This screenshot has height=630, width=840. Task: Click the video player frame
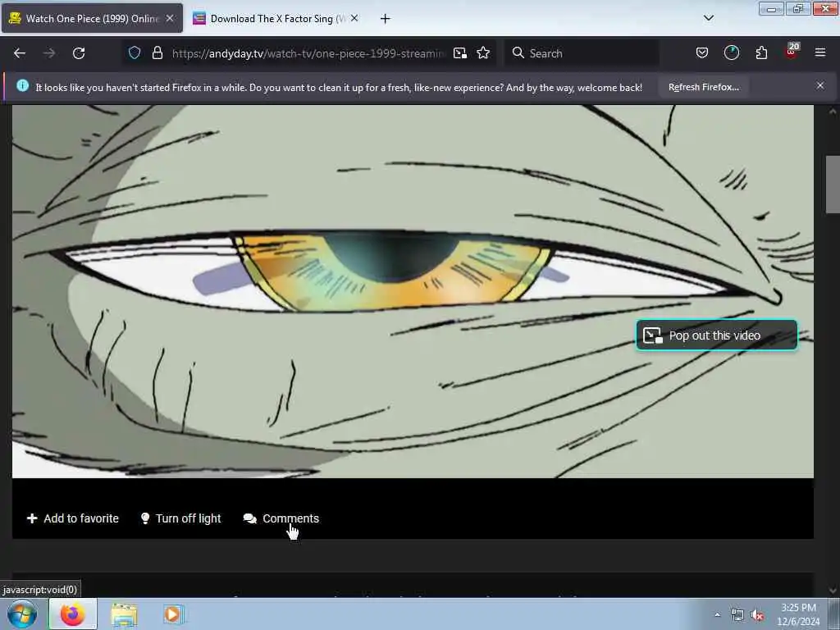coord(413,291)
